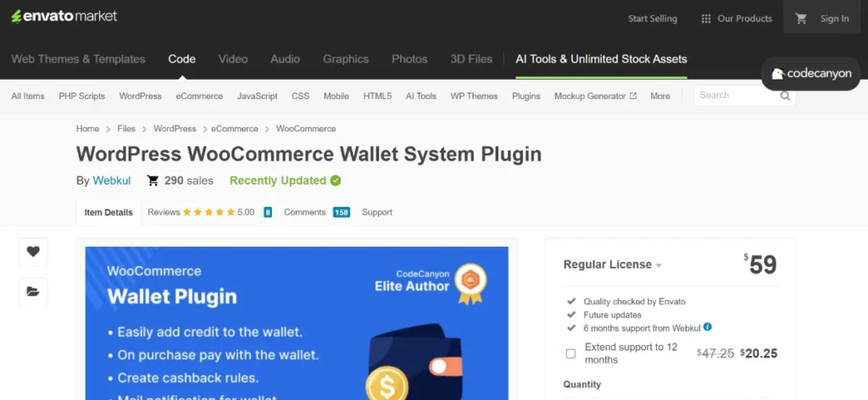Open CSS subcategory
Screen dimensions: 868x400
pyautogui.click(x=301, y=96)
